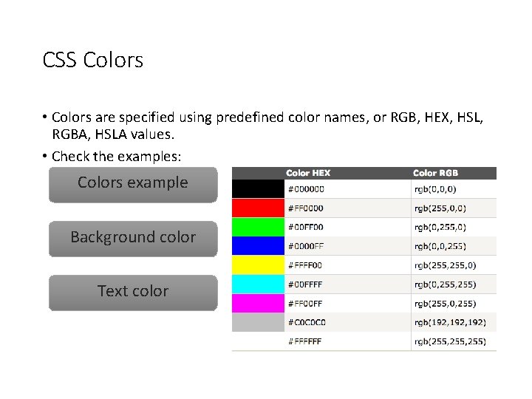Click the CSS Colors slide title
The height and width of the screenshot is (399, 532).
[x=93, y=60]
